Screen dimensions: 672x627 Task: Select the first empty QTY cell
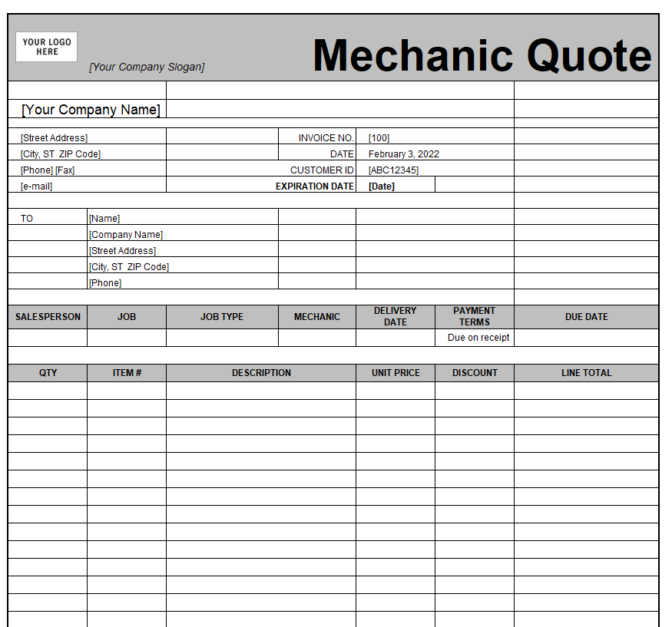pyautogui.click(x=48, y=391)
